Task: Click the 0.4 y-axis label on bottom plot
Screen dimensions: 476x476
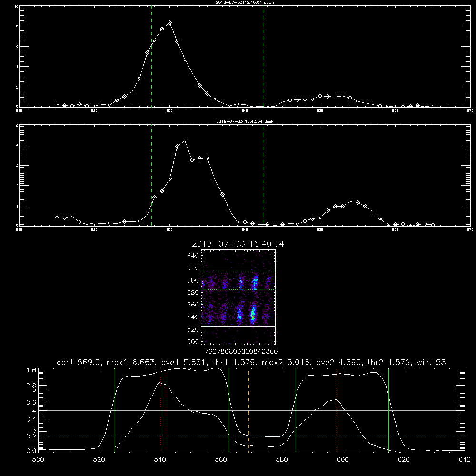Action: pyautogui.click(x=31, y=419)
